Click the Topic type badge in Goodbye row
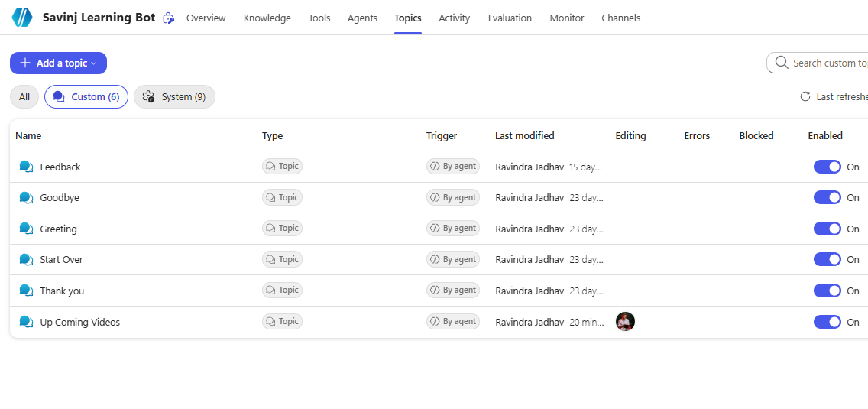Viewport: 868px width, 409px height. point(282,197)
